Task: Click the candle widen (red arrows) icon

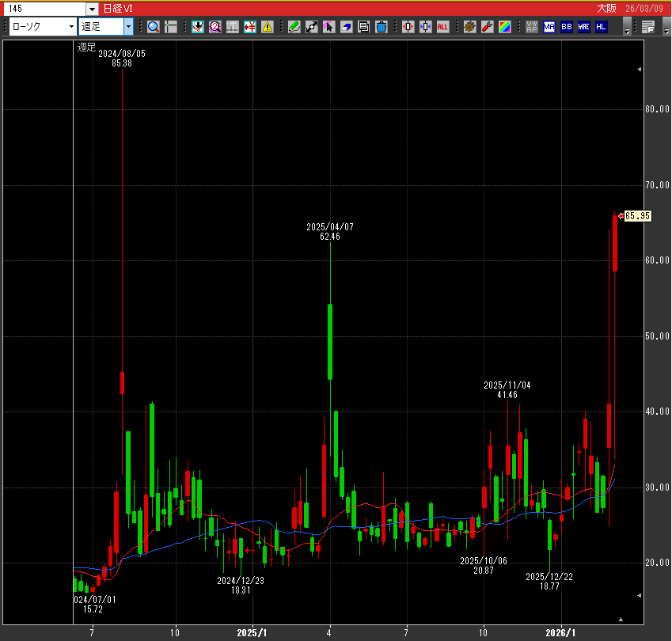Action: (408, 27)
